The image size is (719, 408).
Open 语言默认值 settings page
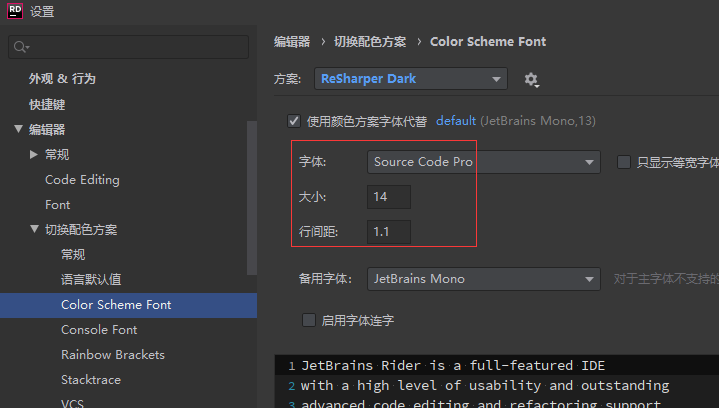(91, 279)
